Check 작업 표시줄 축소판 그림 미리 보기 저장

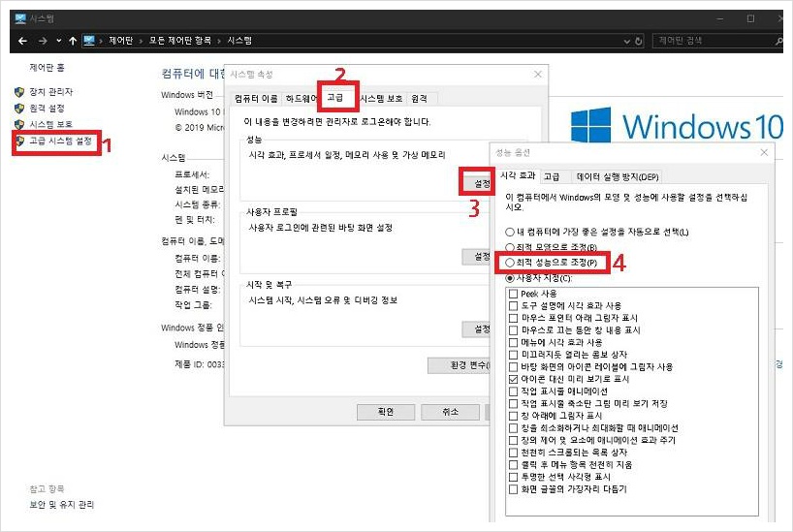[513, 403]
